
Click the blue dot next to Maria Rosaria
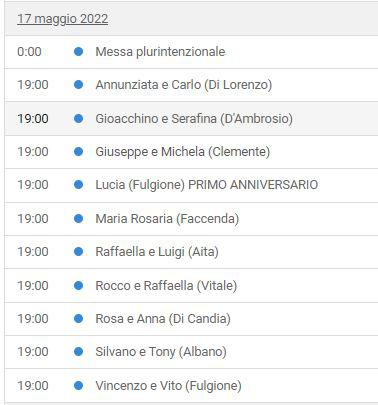(x=78, y=218)
